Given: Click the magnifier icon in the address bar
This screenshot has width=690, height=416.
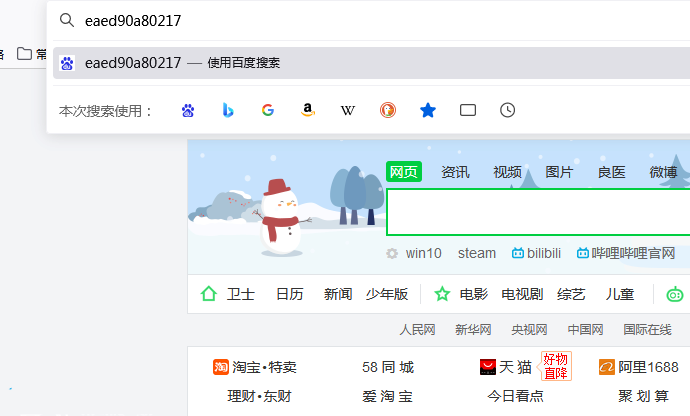Looking at the screenshot, I should coord(67,20).
